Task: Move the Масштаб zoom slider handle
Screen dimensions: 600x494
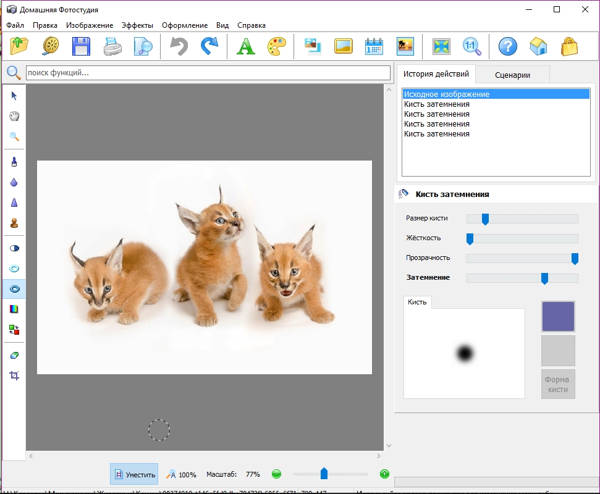Action: (324, 474)
